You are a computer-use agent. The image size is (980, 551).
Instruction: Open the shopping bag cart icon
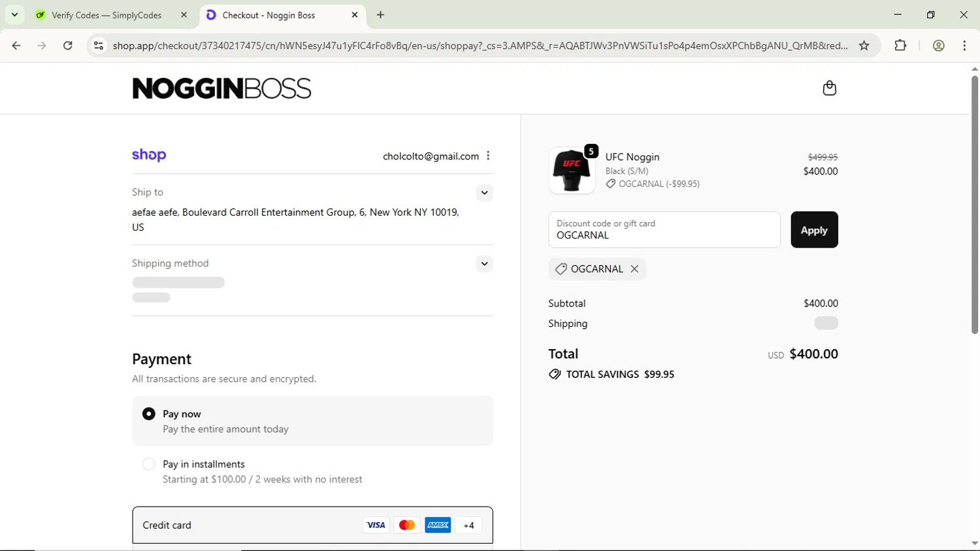[829, 88]
